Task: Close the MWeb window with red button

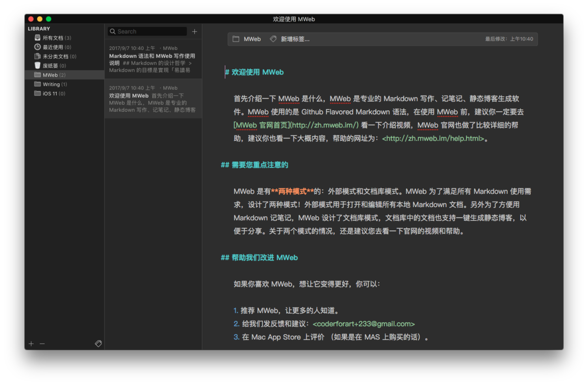Action: click(31, 19)
